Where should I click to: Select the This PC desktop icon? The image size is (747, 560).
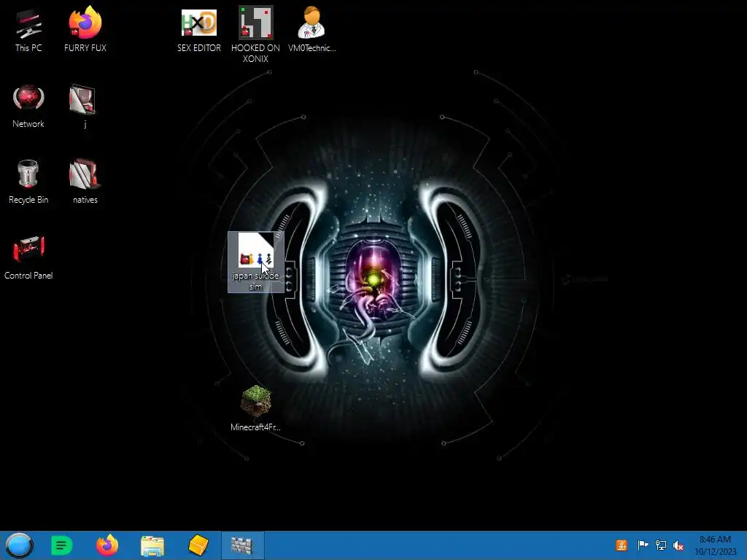click(x=28, y=30)
